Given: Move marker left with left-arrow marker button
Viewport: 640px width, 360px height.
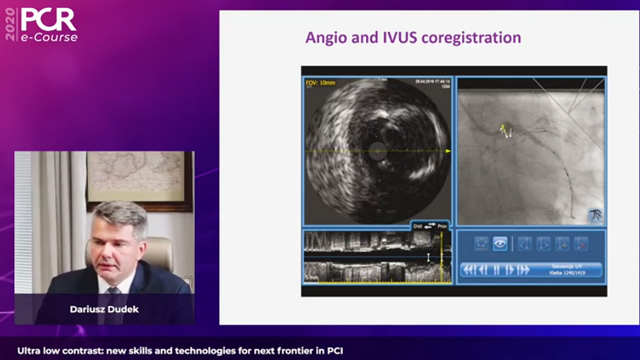Looking at the screenshot, I should (524, 244).
